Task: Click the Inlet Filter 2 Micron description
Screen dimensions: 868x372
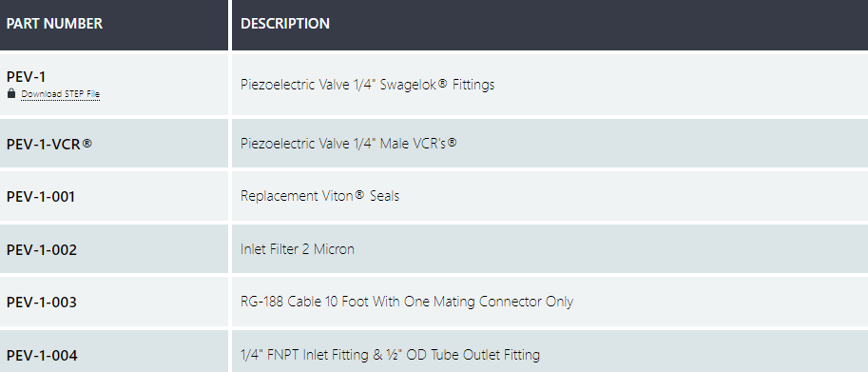Action: coord(298,249)
